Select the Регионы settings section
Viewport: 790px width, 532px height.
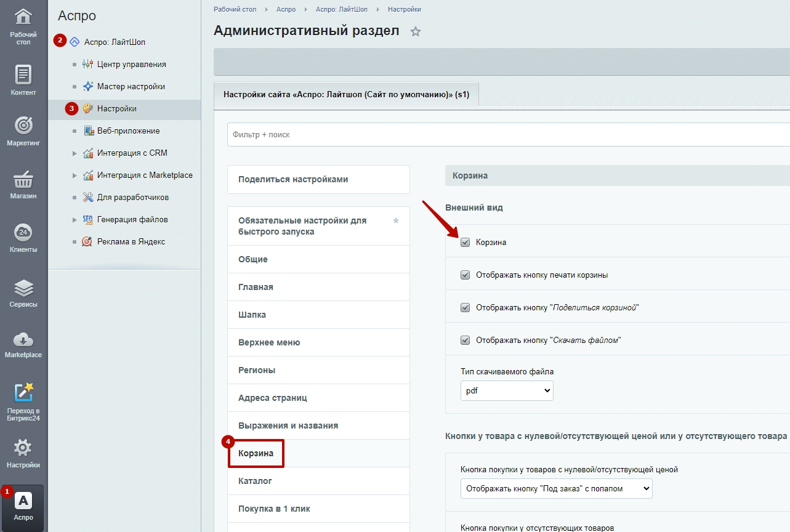(x=318, y=370)
